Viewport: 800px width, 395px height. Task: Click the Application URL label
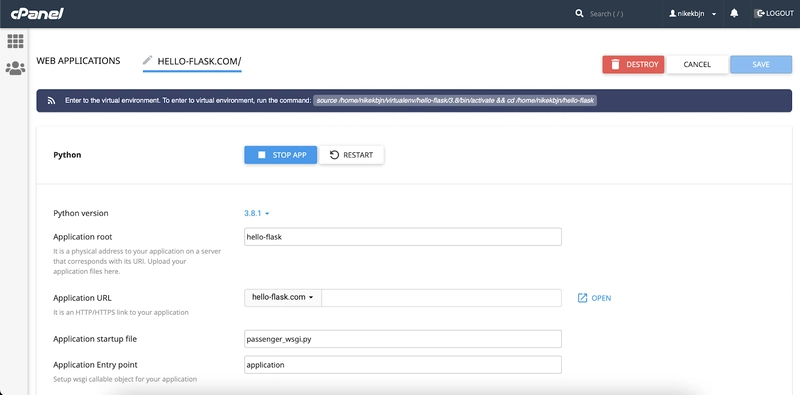pyautogui.click(x=82, y=298)
